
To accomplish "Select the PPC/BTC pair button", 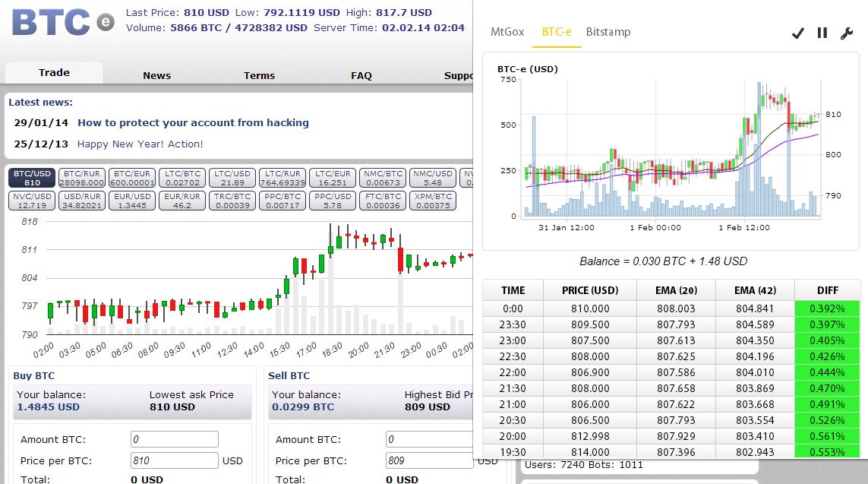I will pos(282,201).
